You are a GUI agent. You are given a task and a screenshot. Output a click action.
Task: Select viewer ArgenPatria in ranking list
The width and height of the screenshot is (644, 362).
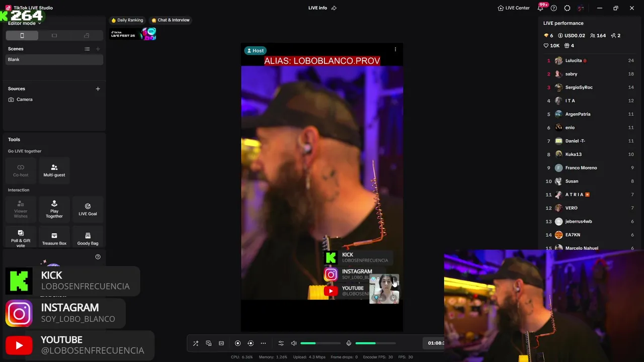click(590, 114)
